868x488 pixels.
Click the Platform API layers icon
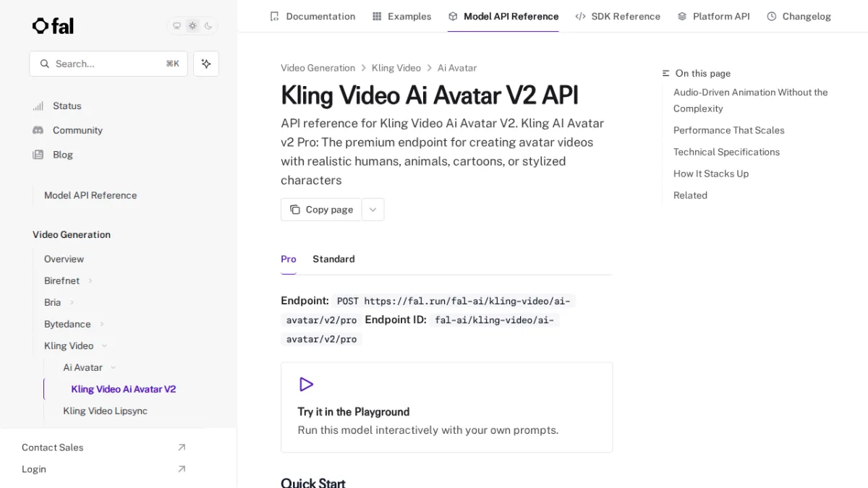tap(682, 16)
